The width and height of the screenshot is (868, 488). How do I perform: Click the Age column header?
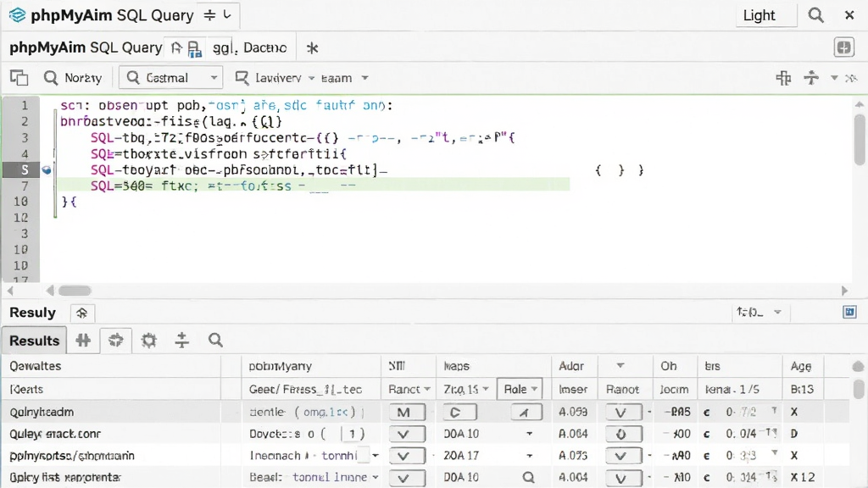800,366
